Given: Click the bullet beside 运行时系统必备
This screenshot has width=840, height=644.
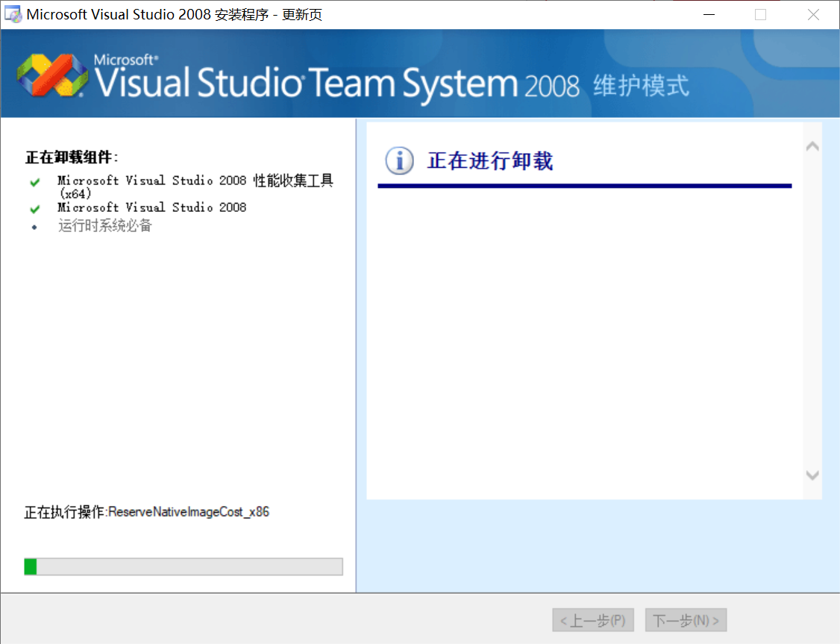Looking at the screenshot, I should click(36, 225).
